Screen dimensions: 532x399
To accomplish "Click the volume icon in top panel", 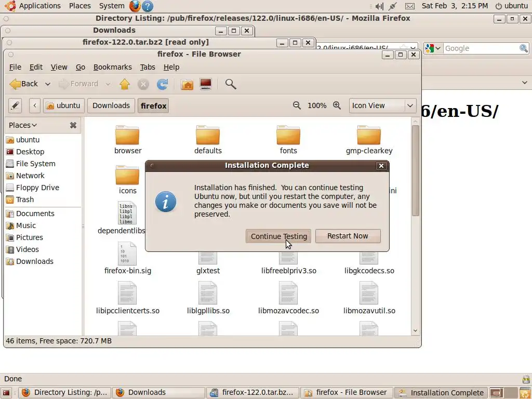I will (379, 6).
